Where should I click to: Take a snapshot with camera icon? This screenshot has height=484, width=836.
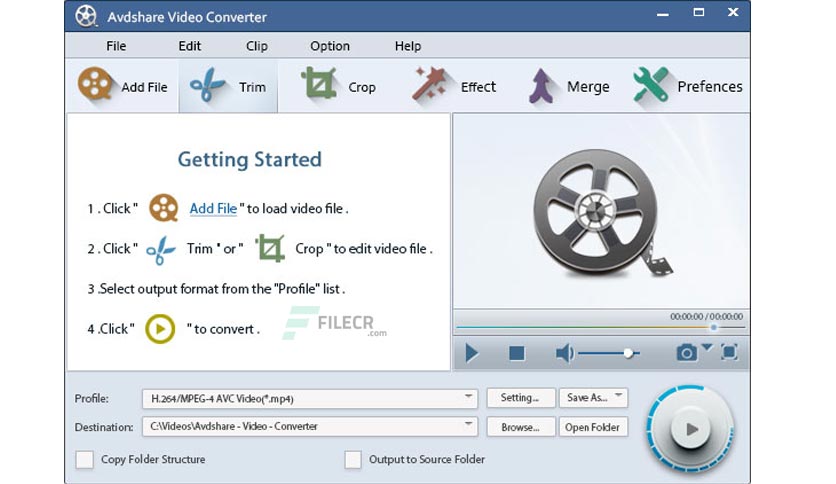click(686, 352)
